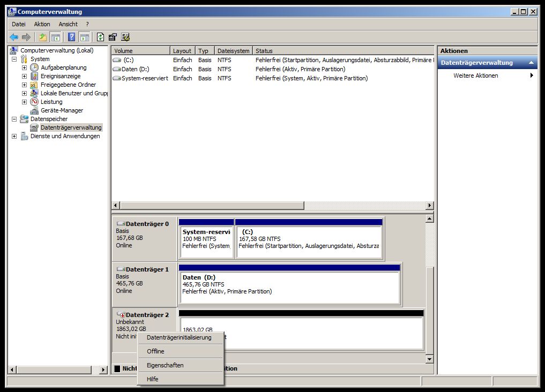Click the drive icon of volume (C:)

coord(117,60)
